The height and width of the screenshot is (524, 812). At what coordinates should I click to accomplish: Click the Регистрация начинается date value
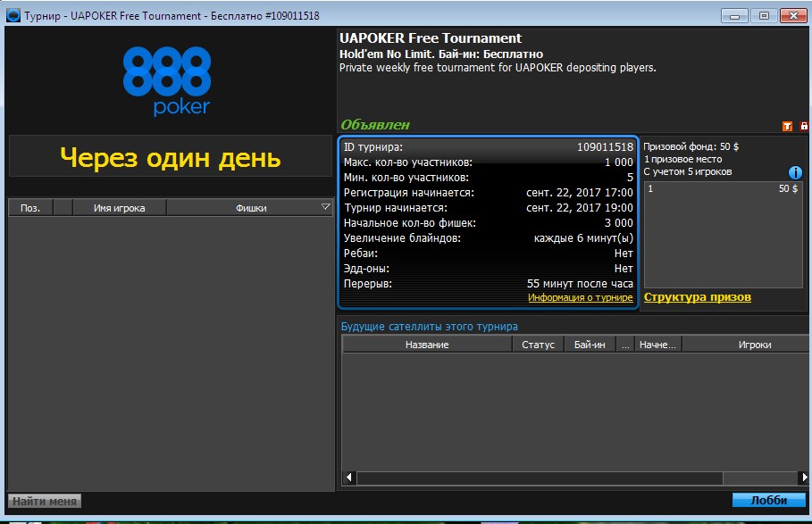pos(580,193)
